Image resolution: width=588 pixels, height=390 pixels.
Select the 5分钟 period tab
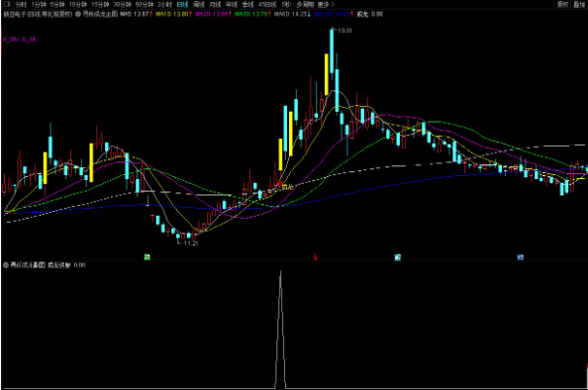57,5
